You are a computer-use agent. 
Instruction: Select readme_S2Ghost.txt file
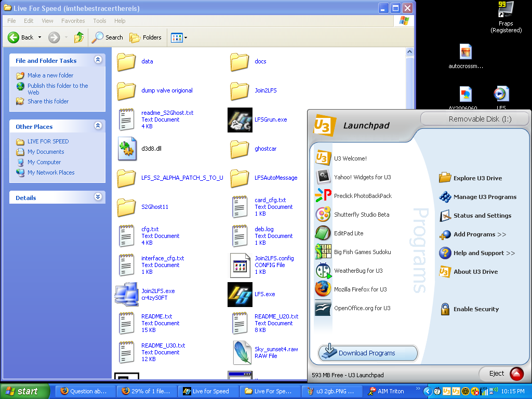[x=156, y=119]
